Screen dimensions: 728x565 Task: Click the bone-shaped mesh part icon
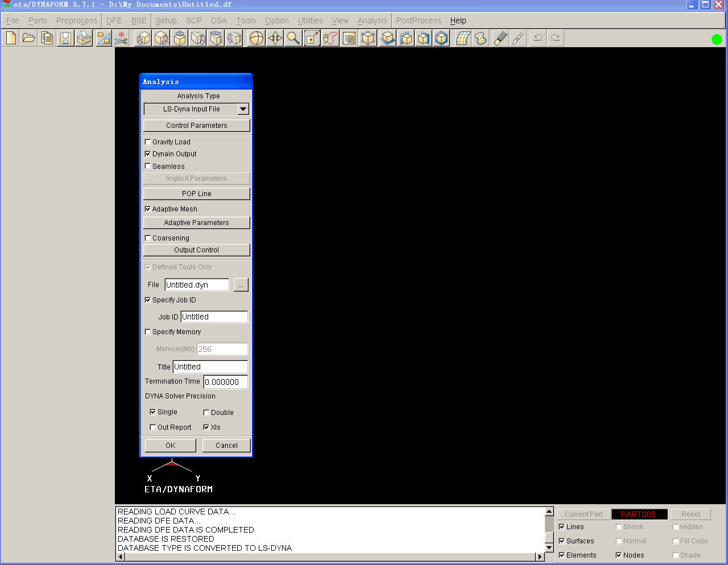point(481,38)
